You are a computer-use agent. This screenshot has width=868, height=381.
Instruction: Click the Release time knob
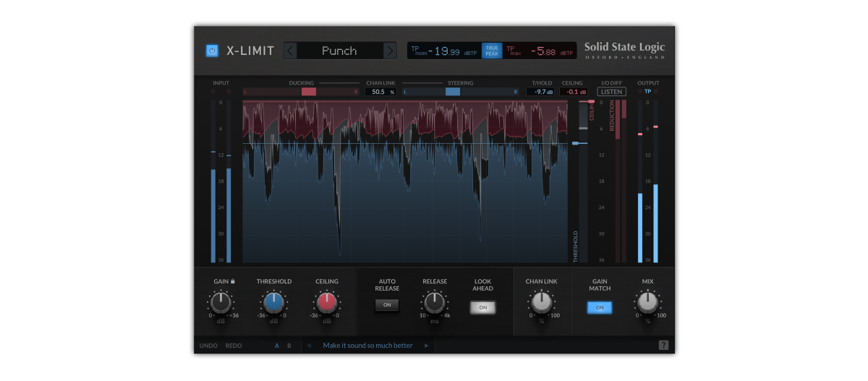[x=434, y=303]
